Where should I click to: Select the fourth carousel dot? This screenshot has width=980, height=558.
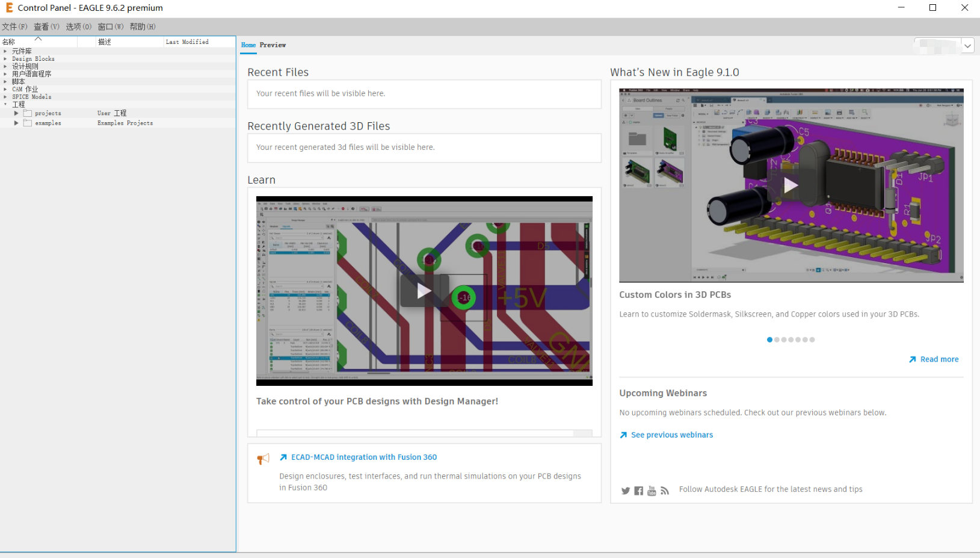pyautogui.click(x=791, y=340)
